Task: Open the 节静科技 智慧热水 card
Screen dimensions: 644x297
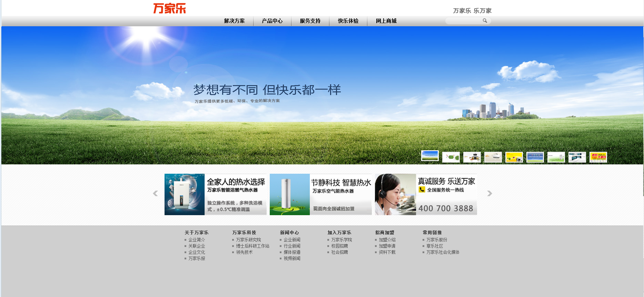Action: point(321,194)
